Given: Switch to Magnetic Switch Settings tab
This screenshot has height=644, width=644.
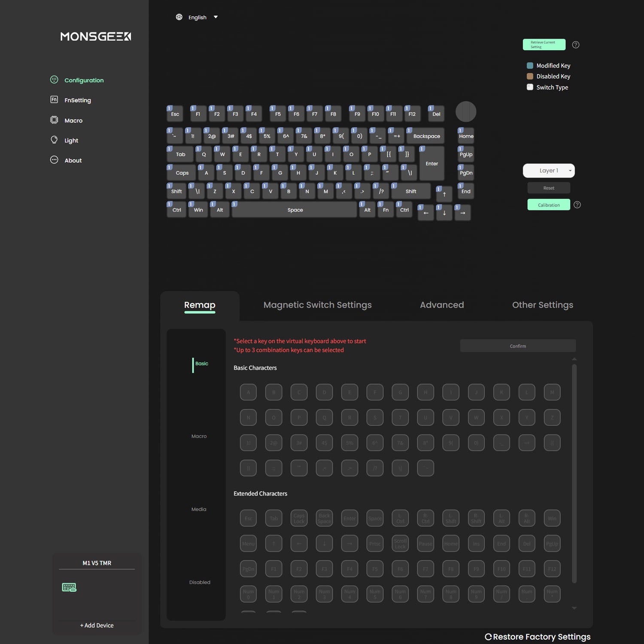Looking at the screenshot, I should 317,305.
